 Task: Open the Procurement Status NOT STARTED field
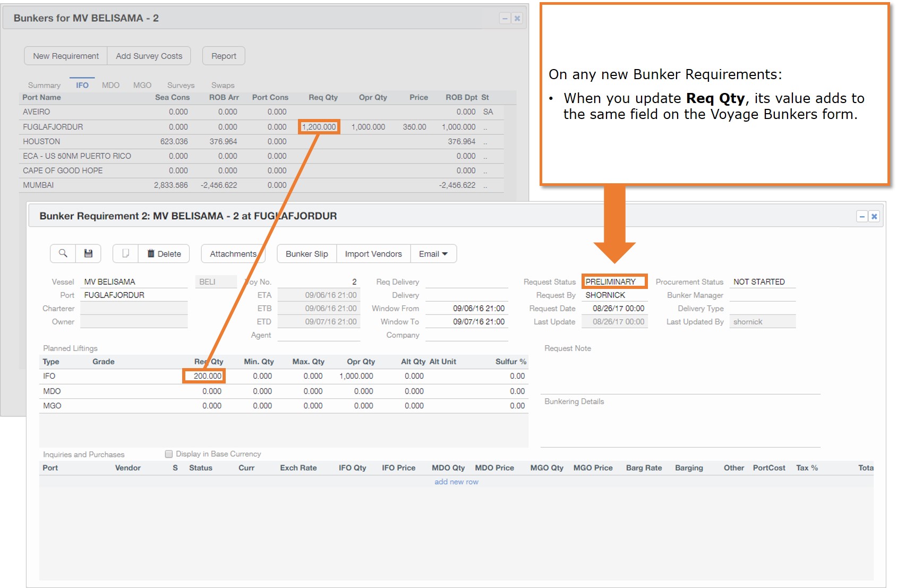(x=762, y=282)
